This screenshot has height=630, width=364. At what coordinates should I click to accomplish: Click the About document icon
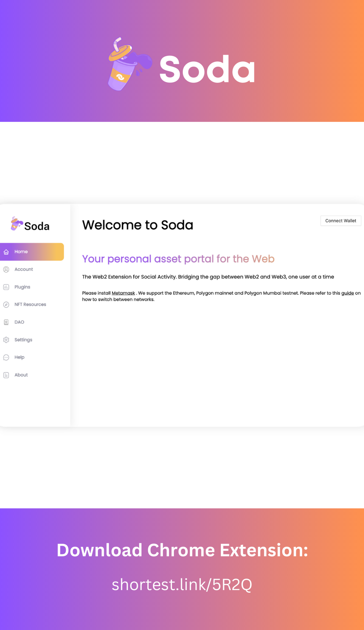click(x=6, y=375)
